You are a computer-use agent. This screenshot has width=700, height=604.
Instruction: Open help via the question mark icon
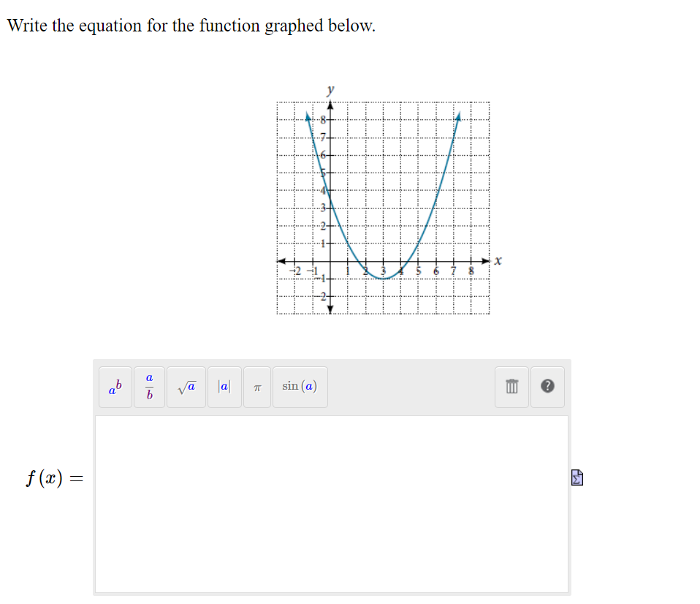547,386
